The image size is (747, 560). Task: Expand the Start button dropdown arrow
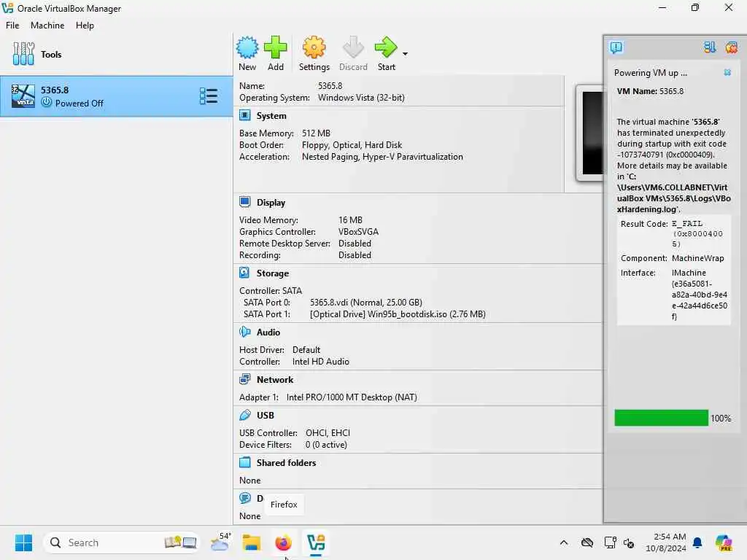click(x=405, y=54)
